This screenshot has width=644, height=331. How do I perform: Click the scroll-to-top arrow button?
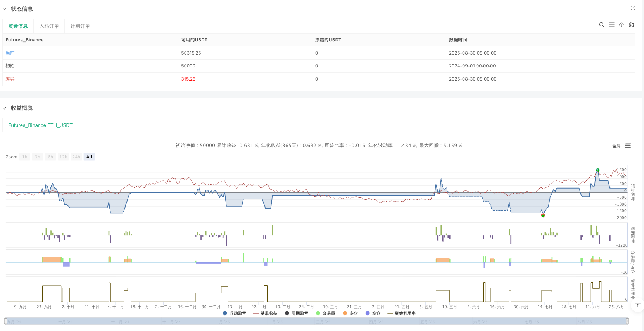[637, 305]
